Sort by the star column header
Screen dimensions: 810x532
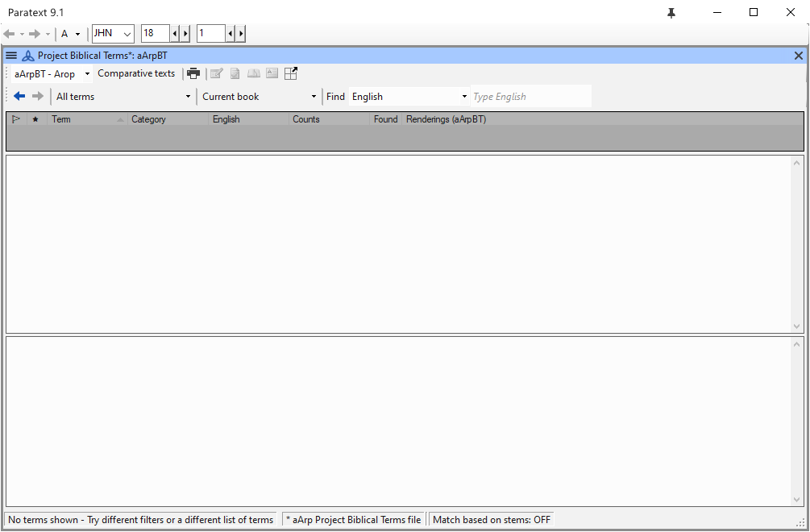pyautogui.click(x=35, y=119)
